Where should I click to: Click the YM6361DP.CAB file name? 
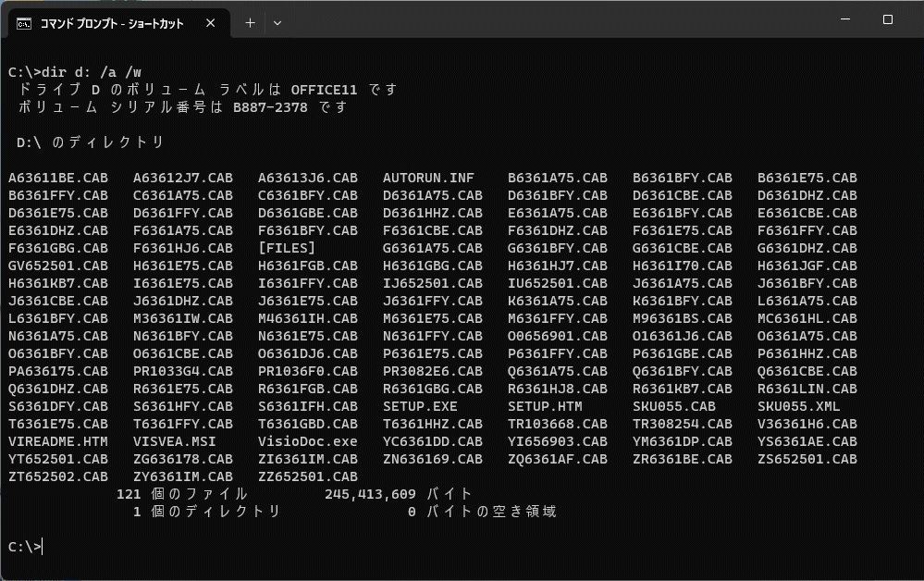click(683, 441)
